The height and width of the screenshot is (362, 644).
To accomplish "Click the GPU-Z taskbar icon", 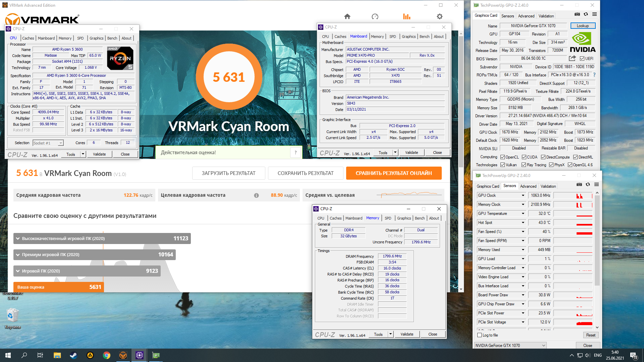I will [156, 355].
